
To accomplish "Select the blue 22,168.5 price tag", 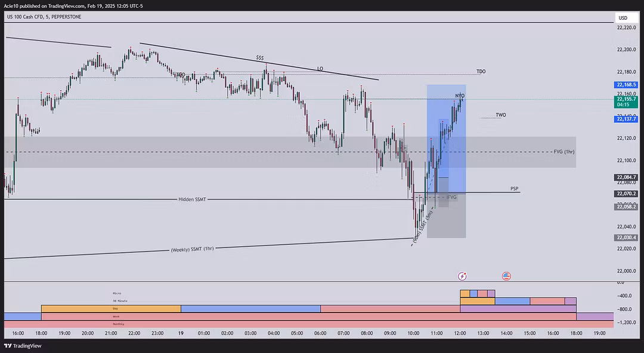I will (626, 85).
